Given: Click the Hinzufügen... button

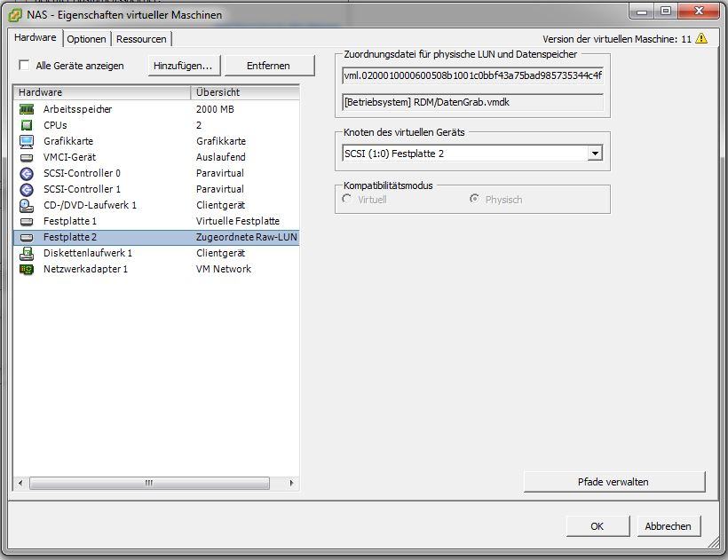Looking at the screenshot, I should (184, 66).
